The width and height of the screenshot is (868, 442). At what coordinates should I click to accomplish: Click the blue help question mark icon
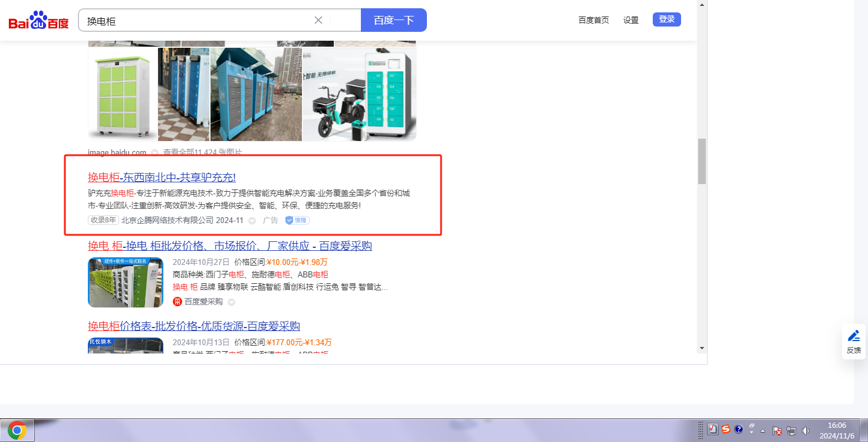(x=738, y=430)
